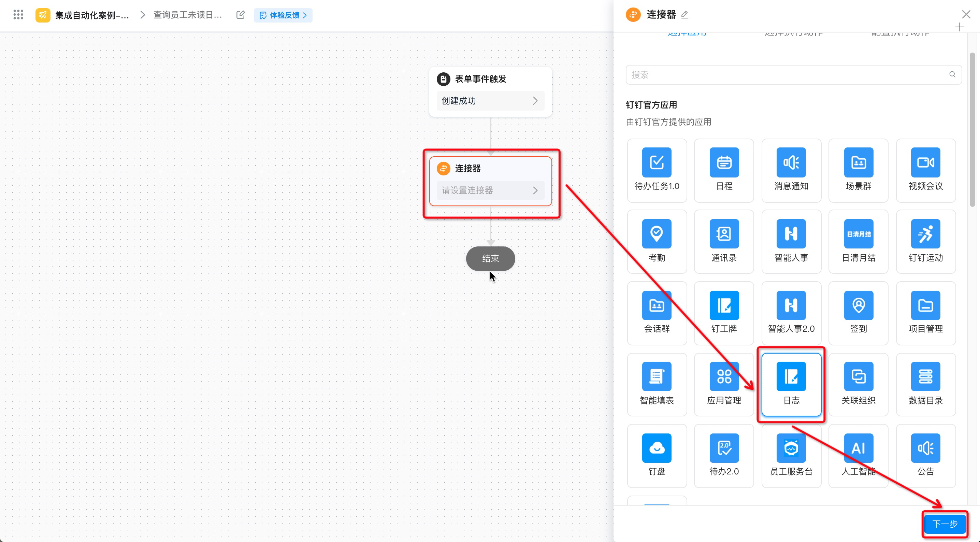The image size is (980, 542).
Task: Select the 会话群 app
Action: pos(657,313)
